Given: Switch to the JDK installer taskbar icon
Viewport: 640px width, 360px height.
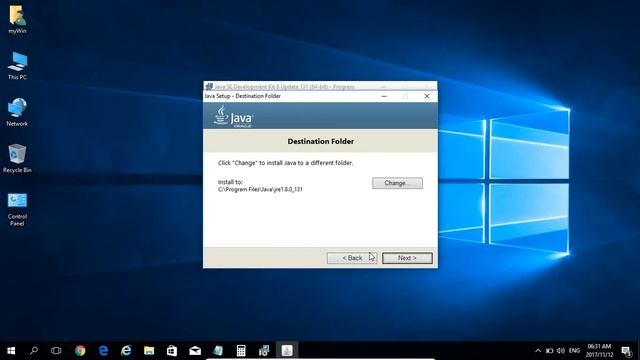Looking at the screenshot, I should pyautogui.click(x=264, y=351).
